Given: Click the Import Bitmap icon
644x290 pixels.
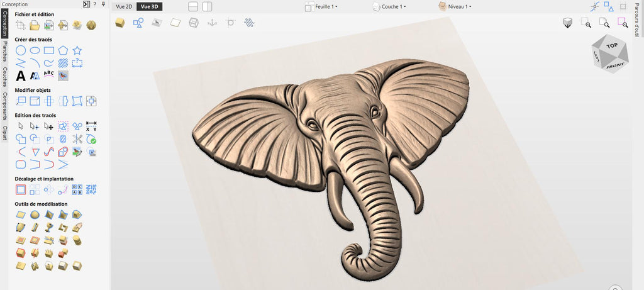Looking at the screenshot, I should [49, 25].
